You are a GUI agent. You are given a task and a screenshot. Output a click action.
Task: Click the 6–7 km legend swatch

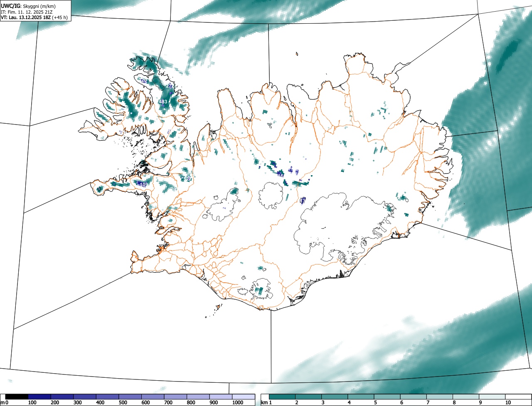click(414, 396)
